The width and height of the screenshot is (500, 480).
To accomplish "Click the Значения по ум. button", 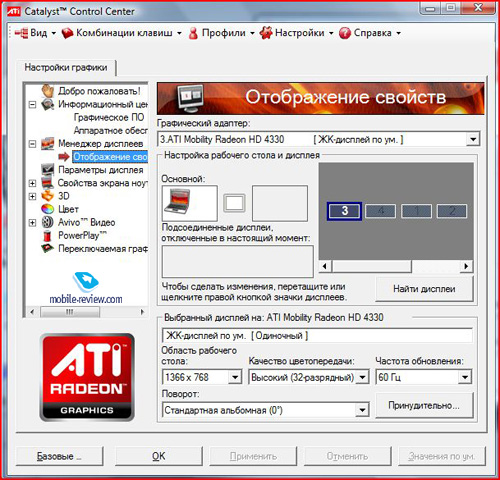I will pyautogui.click(x=442, y=456).
